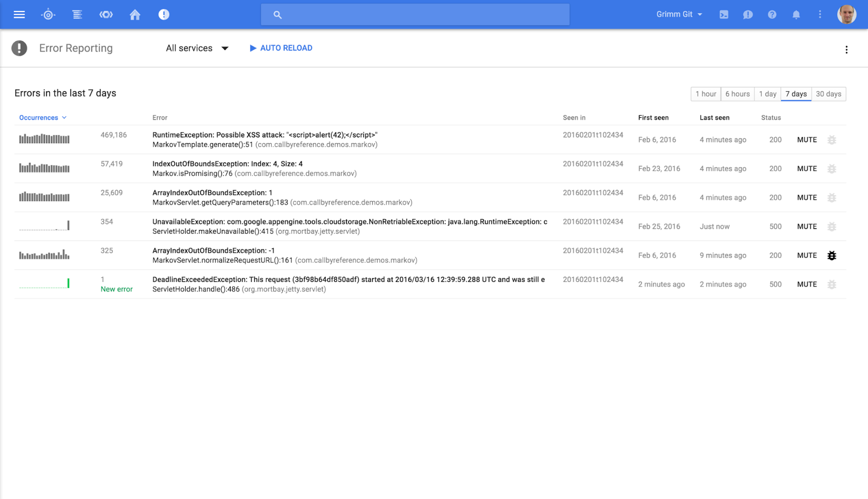The image size is (868, 499).
Task: Click bug icon for IndexOutOfBoundsException row
Action: point(832,169)
